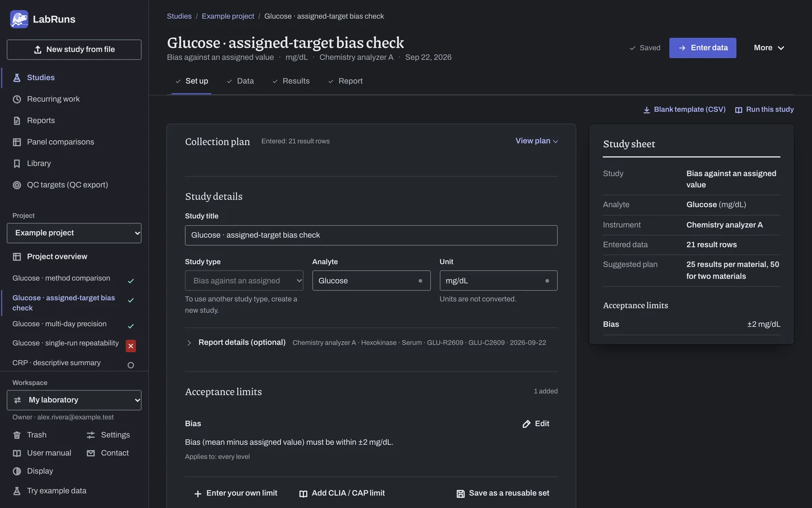
Task: Load Try example data
Action: coord(50,491)
